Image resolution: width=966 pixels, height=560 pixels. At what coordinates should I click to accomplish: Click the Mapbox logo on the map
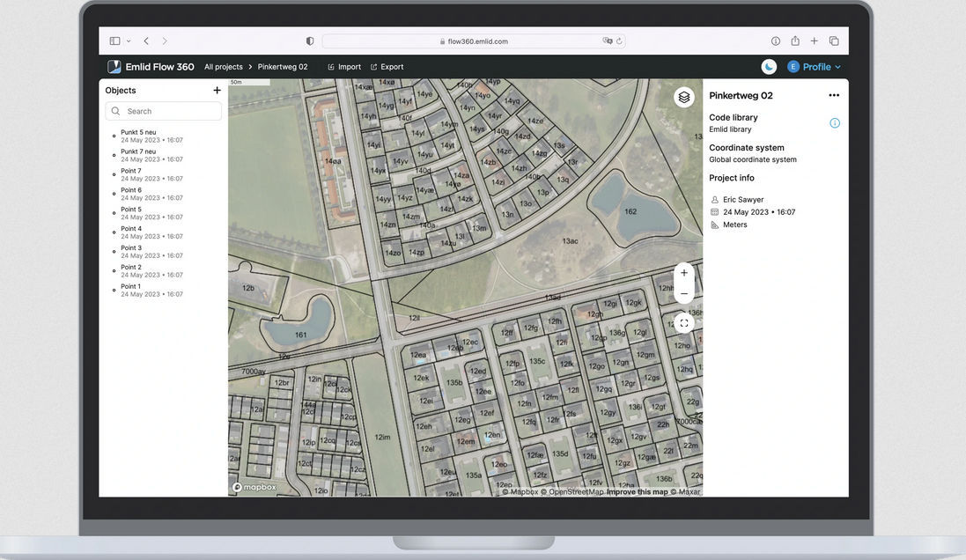(253, 486)
